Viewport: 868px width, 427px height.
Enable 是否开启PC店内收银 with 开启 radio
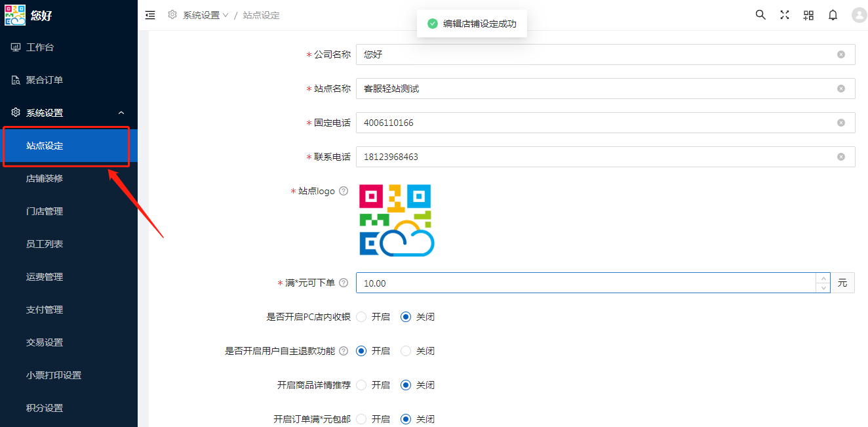362,317
